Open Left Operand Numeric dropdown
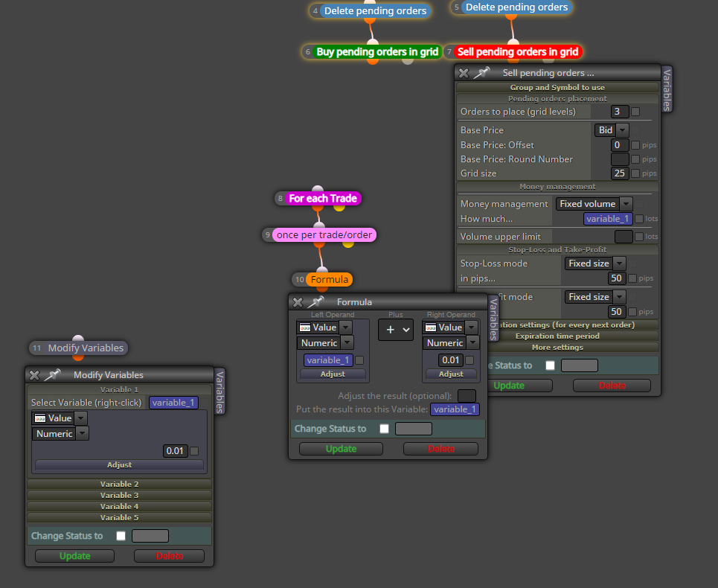This screenshot has height=588, width=718. point(325,342)
